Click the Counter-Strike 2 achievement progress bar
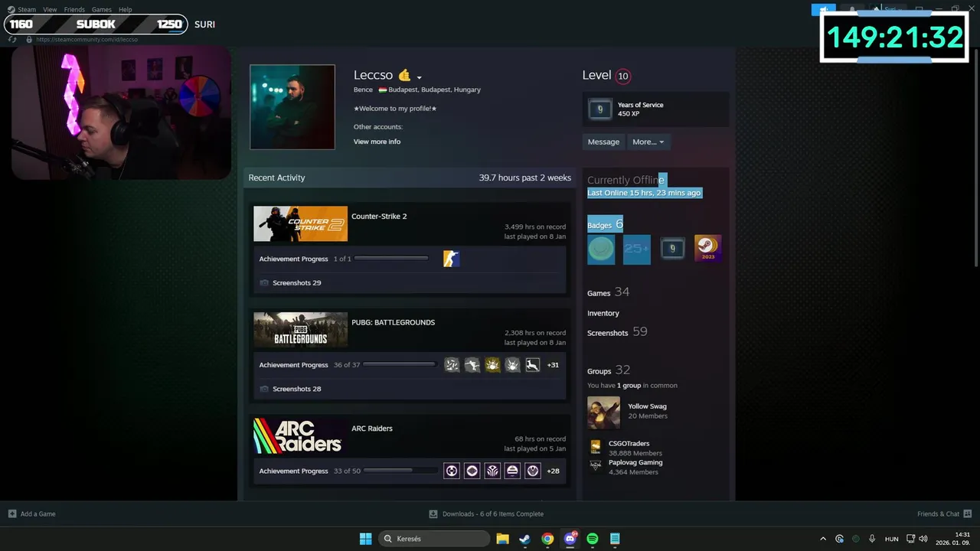Image resolution: width=980 pixels, height=551 pixels. [391, 259]
